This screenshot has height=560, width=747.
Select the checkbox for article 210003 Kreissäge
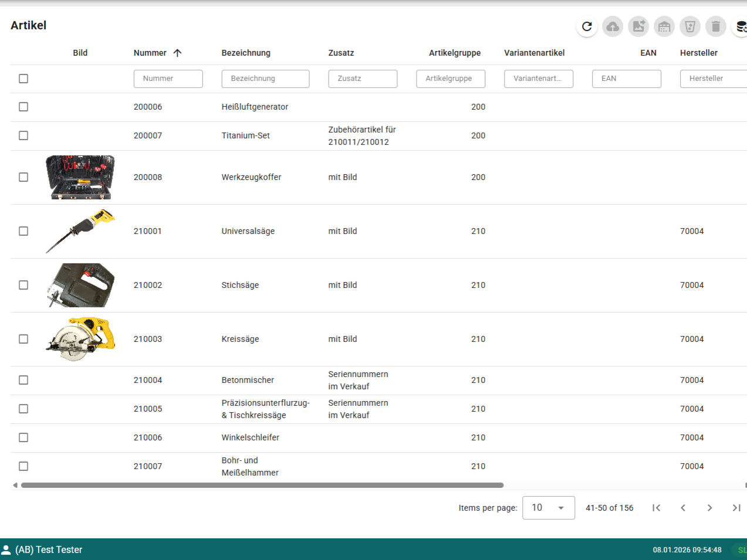click(23, 339)
